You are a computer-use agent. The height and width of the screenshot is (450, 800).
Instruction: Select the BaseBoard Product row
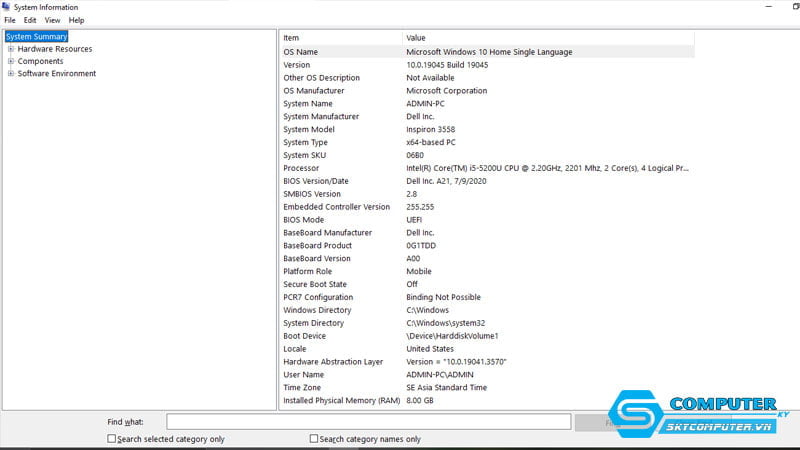point(488,245)
